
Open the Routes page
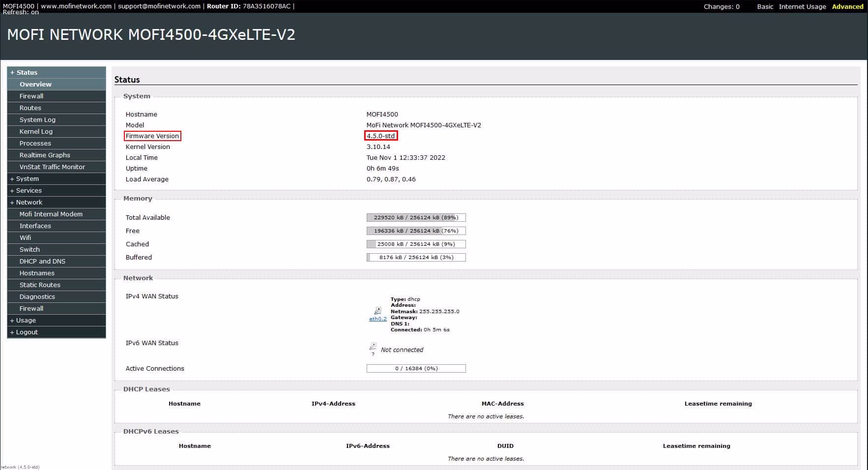(x=57, y=108)
